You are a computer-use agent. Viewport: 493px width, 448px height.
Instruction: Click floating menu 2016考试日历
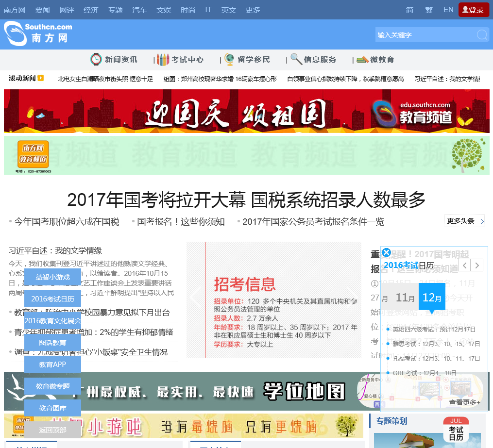click(52, 299)
